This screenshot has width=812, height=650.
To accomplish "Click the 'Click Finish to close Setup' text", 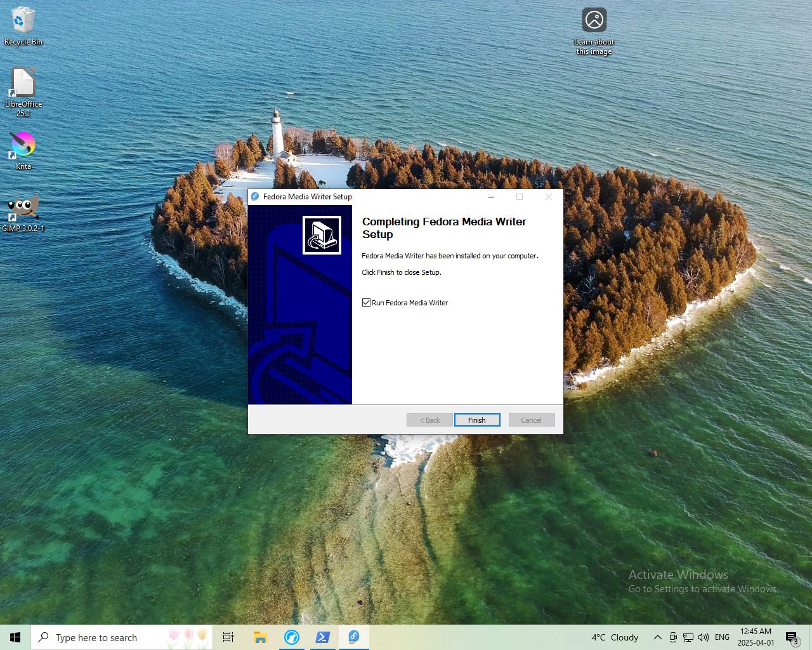I will 402,272.
